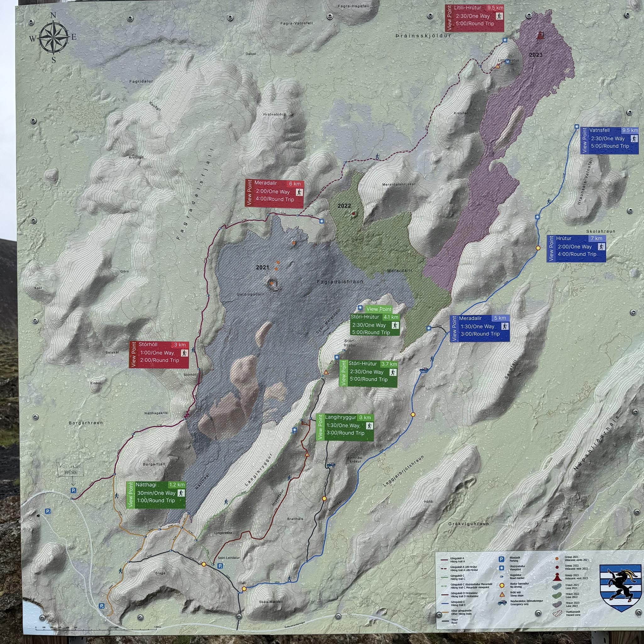Click the Parking icon in the legend
Image resolution: width=644 pixels, height=644 pixels.
501,559
